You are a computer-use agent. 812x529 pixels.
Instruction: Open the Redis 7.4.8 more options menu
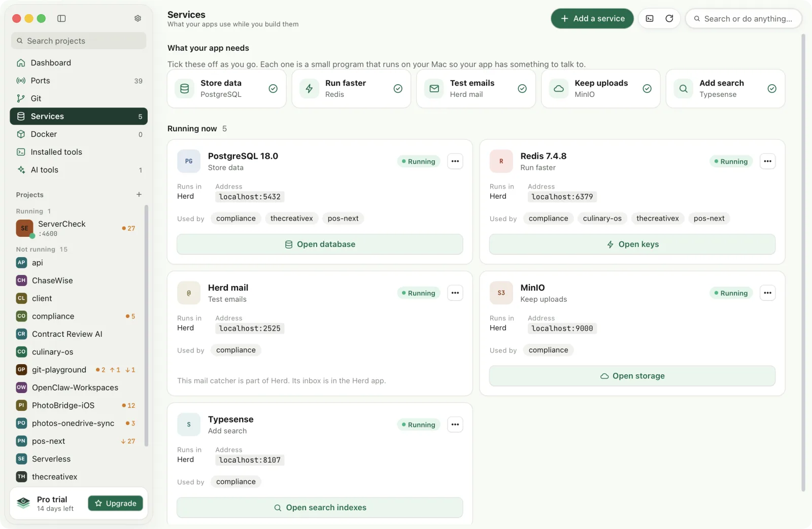(768, 161)
